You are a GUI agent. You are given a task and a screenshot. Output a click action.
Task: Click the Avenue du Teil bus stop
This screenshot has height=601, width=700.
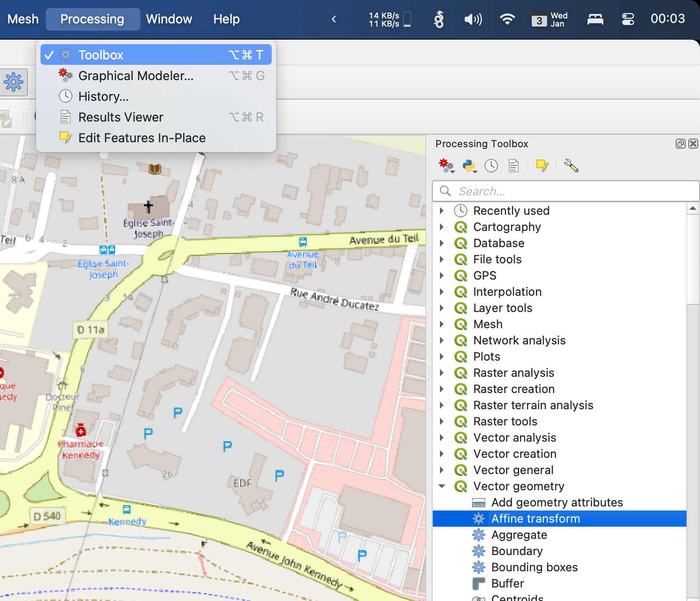tap(303, 242)
